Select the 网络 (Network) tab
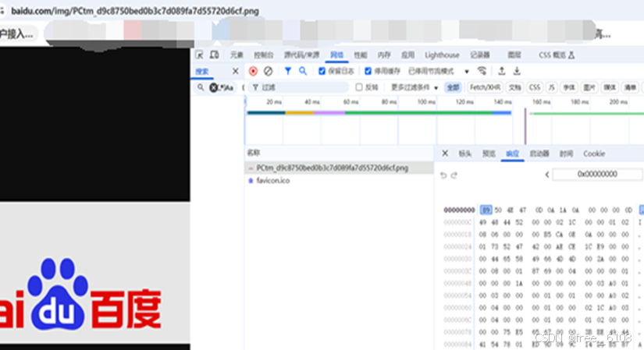644x350 pixels. 336,55
